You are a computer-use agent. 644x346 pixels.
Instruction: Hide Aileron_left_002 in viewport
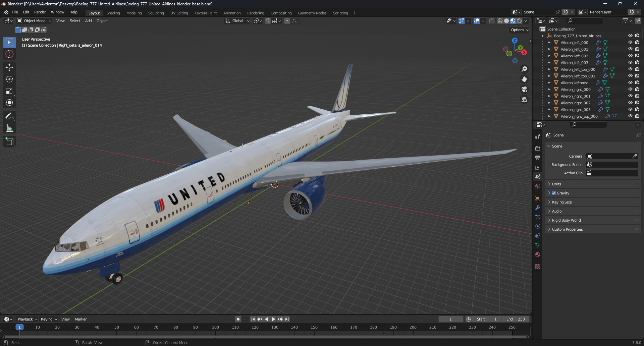[x=630, y=56]
